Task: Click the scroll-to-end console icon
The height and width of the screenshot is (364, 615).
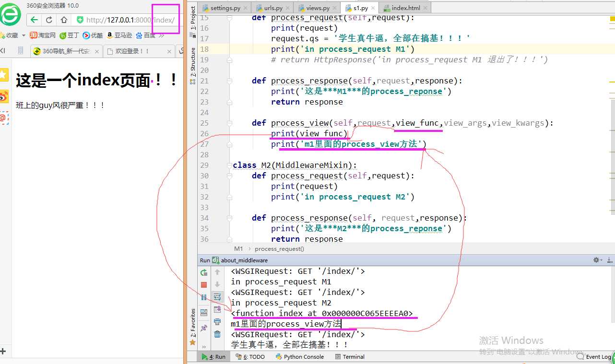Action: point(217,309)
